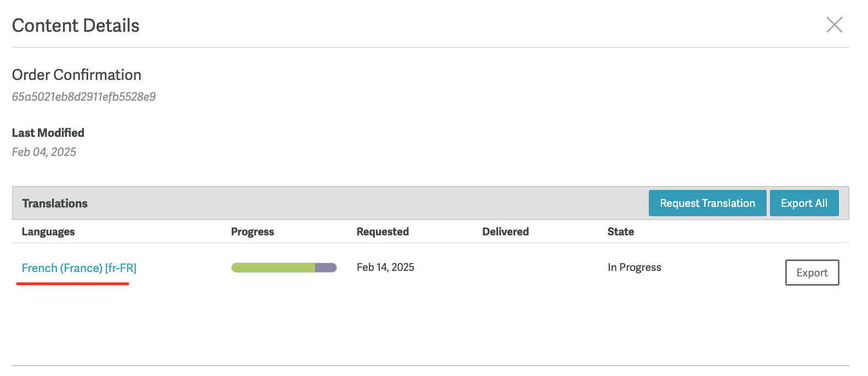The width and height of the screenshot is (868, 376).
Task: Click the In Progress state text
Action: coord(634,268)
